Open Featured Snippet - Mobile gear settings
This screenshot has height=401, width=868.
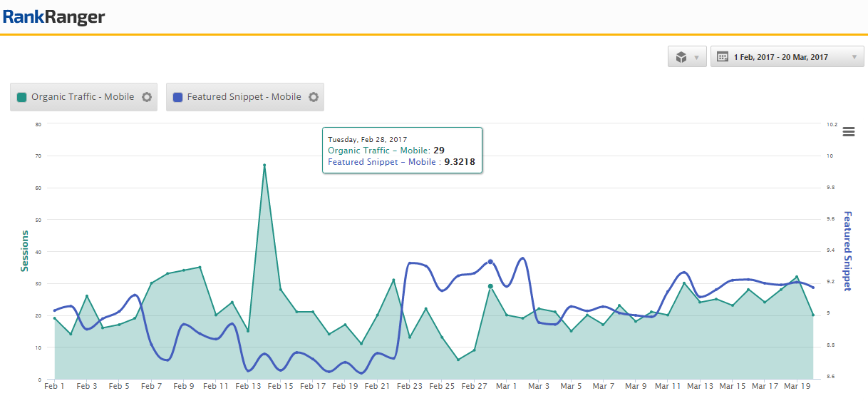coord(313,97)
